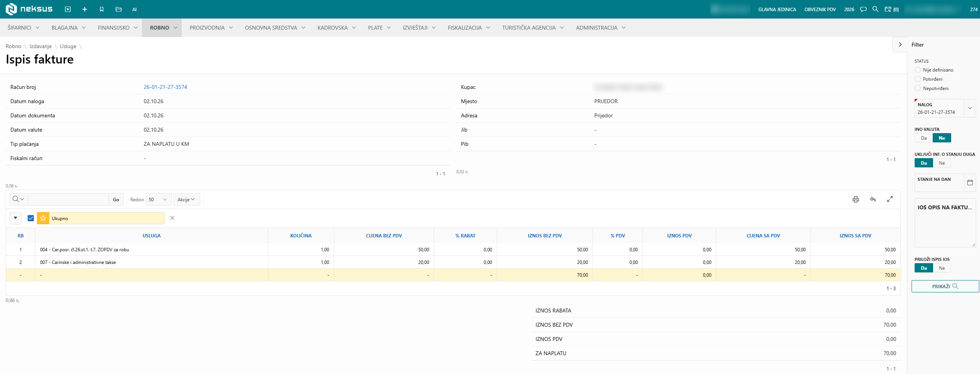980x374 pixels.
Task: Open the AI assistant button
Action: 135,9
